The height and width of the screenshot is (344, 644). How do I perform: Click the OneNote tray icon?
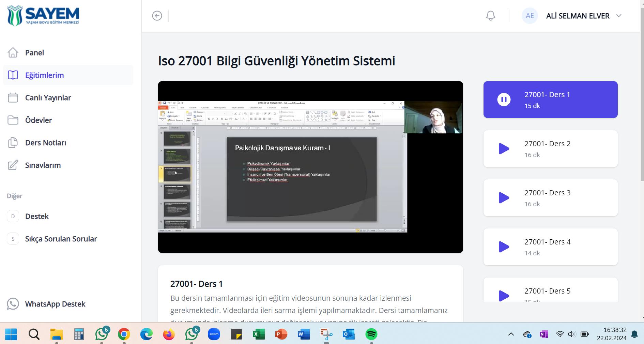click(544, 334)
